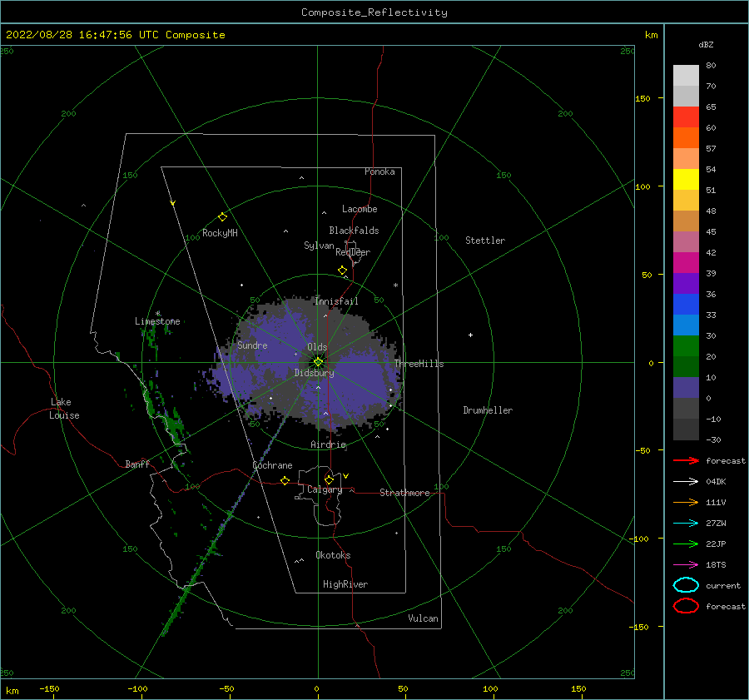Click the HighRiver label
The width and height of the screenshot is (749, 700).
click(x=345, y=584)
